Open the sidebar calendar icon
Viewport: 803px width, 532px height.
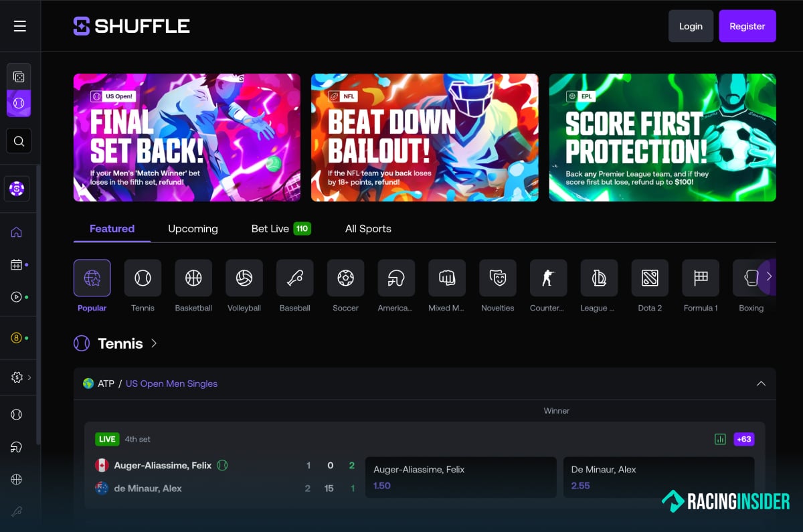point(17,265)
